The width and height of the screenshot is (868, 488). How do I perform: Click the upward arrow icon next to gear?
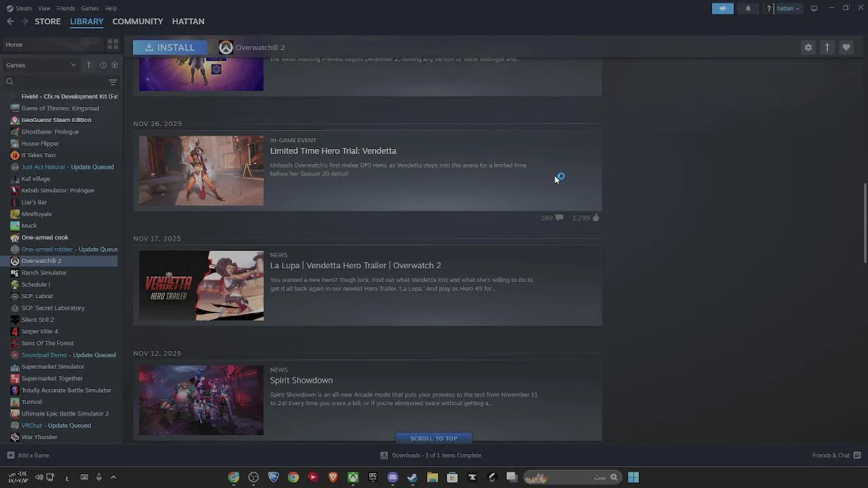click(827, 47)
